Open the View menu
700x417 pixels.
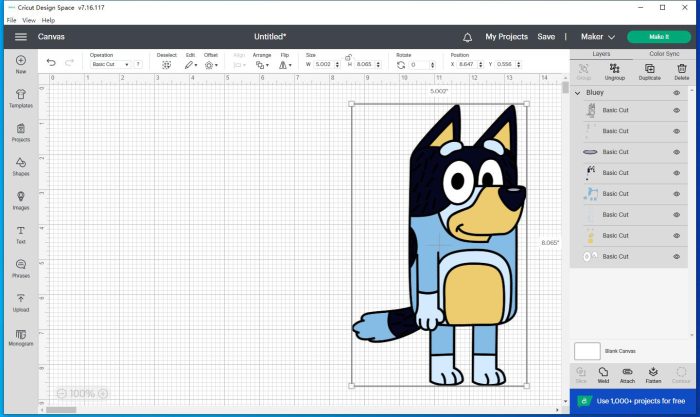[29, 20]
